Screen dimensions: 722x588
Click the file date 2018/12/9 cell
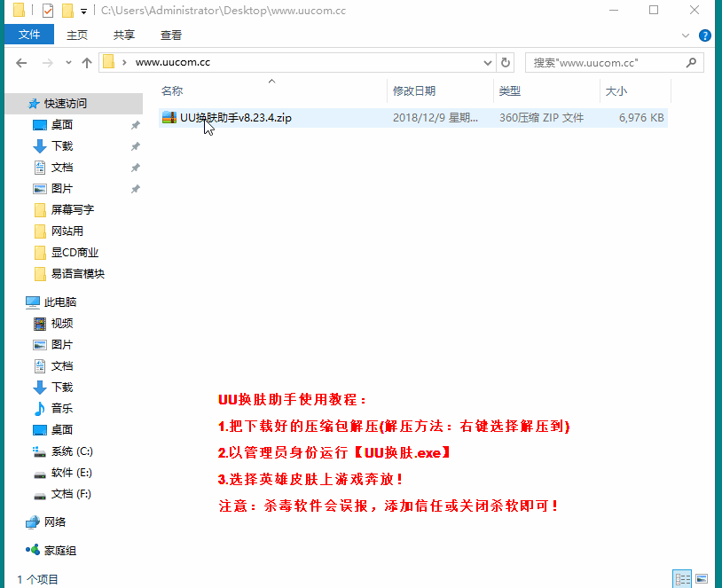pyautogui.click(x=436, y=118)
